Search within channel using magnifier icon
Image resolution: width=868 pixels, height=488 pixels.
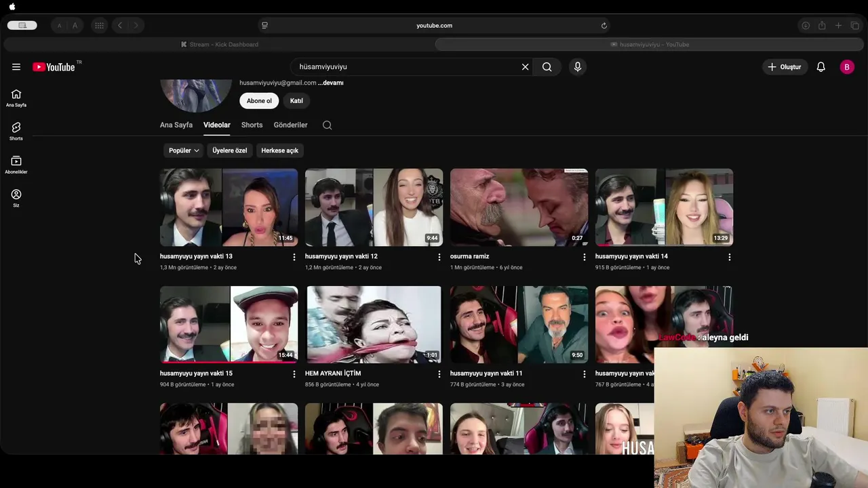(328, 125)
